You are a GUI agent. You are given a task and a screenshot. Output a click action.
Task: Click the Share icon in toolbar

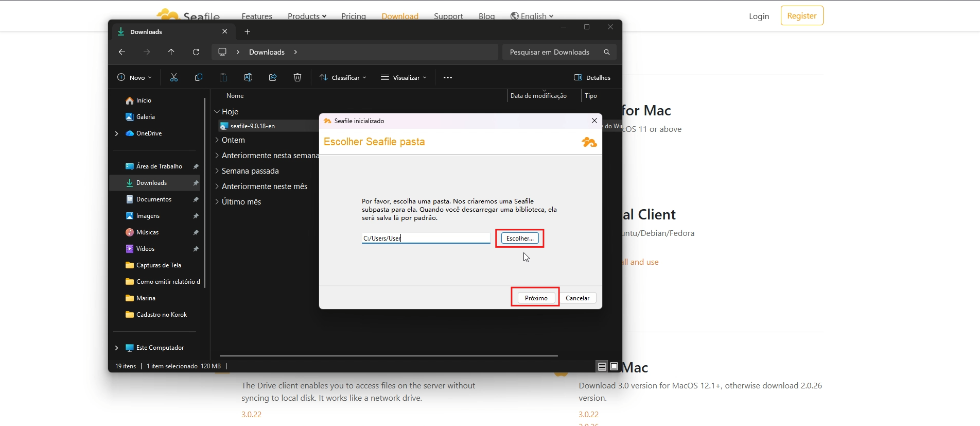[x=273, y=77]
